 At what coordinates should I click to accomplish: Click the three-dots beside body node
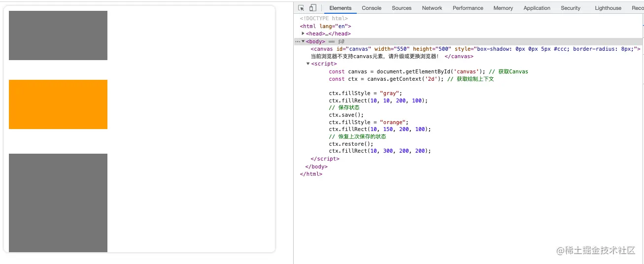pyautogui.click(x=297, y=41)
